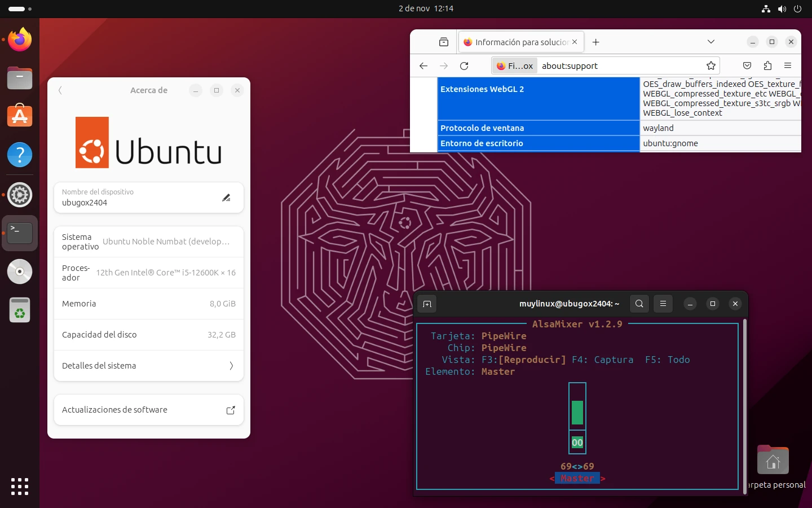
Task: Open Firefox extensions via the puzzle icon
Action: click(767, 65)
